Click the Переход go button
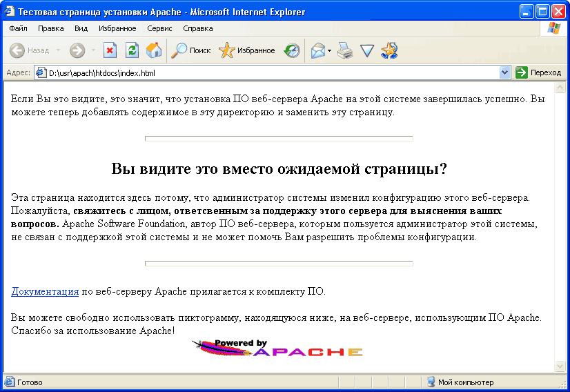Viewport: 570px width, 392px height. coord(539,72)
